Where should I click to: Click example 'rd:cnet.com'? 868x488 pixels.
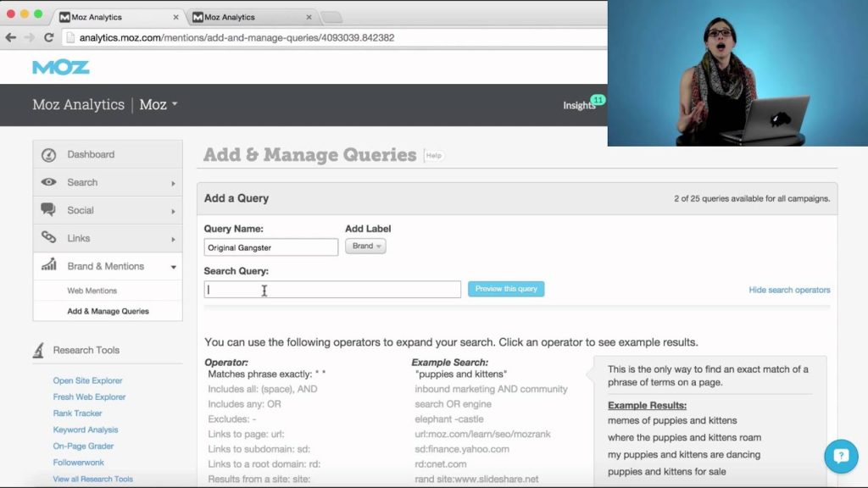pyautogui.click(x=440, y=463)
